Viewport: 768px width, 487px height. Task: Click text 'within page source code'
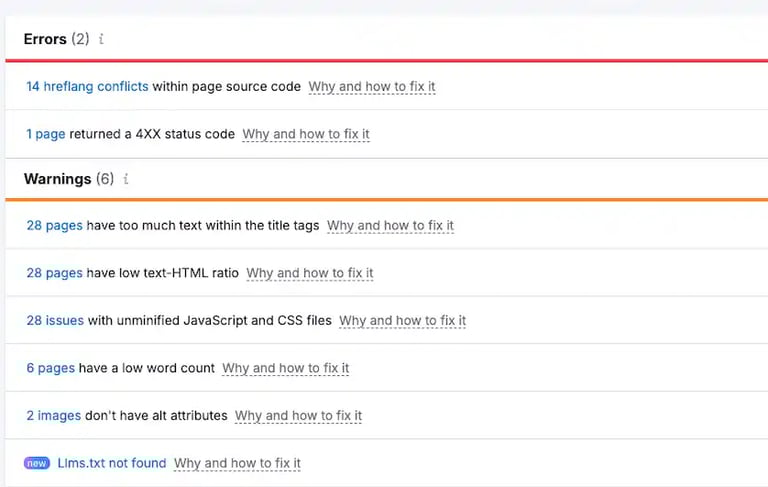tap(227, 86)
